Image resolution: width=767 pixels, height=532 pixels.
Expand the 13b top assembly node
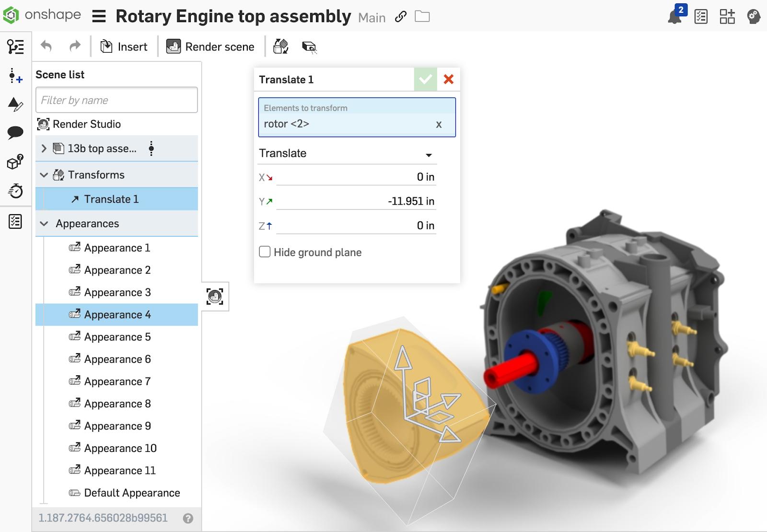44,149
